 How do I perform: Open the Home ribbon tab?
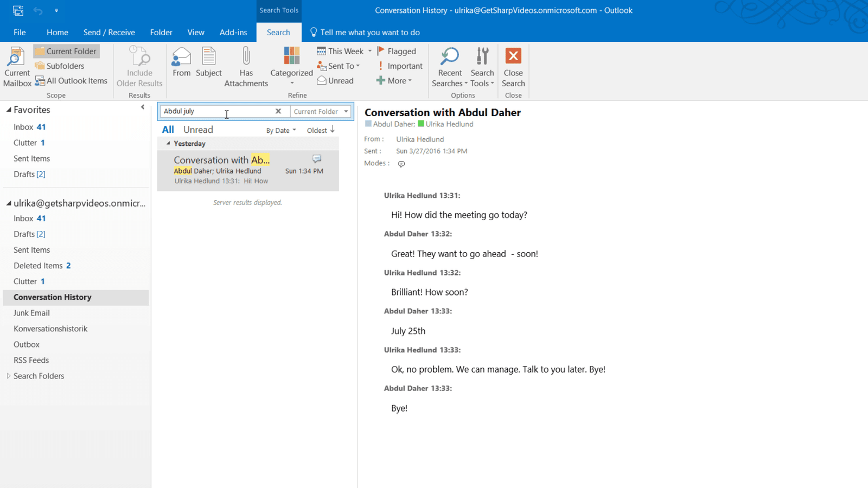click(x=58, y=33)
